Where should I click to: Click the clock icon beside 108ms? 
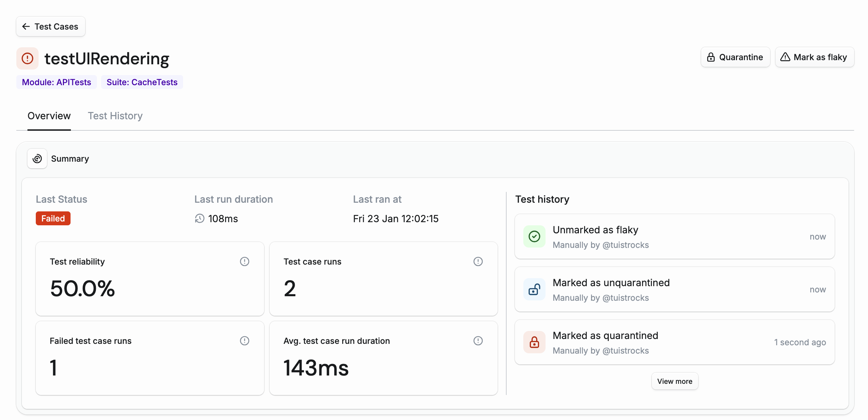coord(199,218)
